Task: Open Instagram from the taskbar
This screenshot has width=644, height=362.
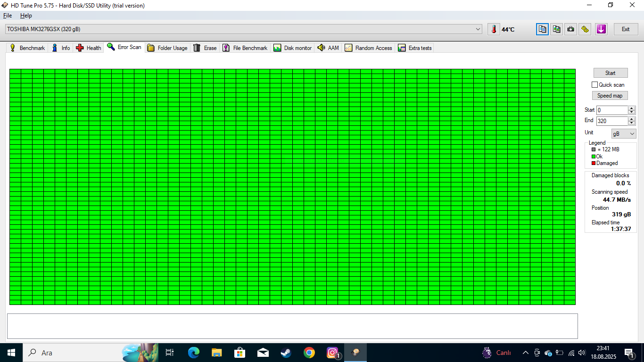Action: click(333, 353)
